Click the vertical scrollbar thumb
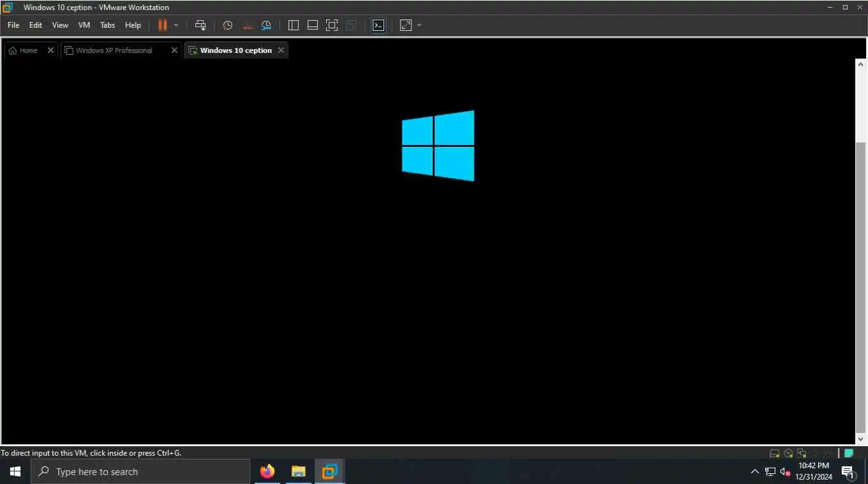The width and height of the screenshot is (868, 484). tap(860, 287)
